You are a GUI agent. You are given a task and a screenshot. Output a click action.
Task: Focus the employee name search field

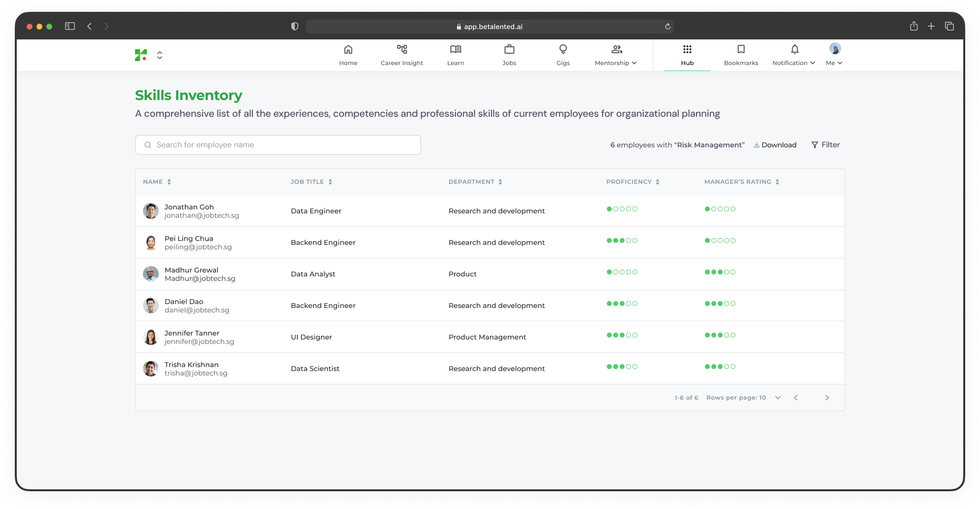[x=278, y=145]
